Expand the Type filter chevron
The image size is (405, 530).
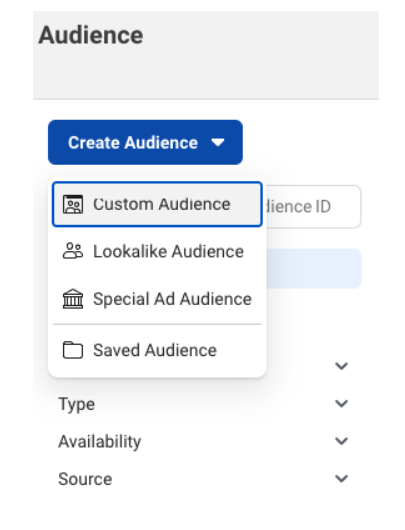pos(341,403)
